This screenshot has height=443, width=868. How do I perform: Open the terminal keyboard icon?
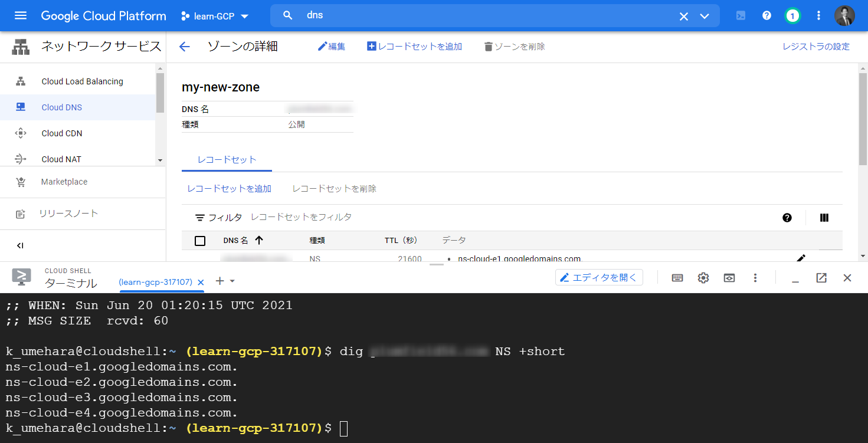tap(677, 278)
